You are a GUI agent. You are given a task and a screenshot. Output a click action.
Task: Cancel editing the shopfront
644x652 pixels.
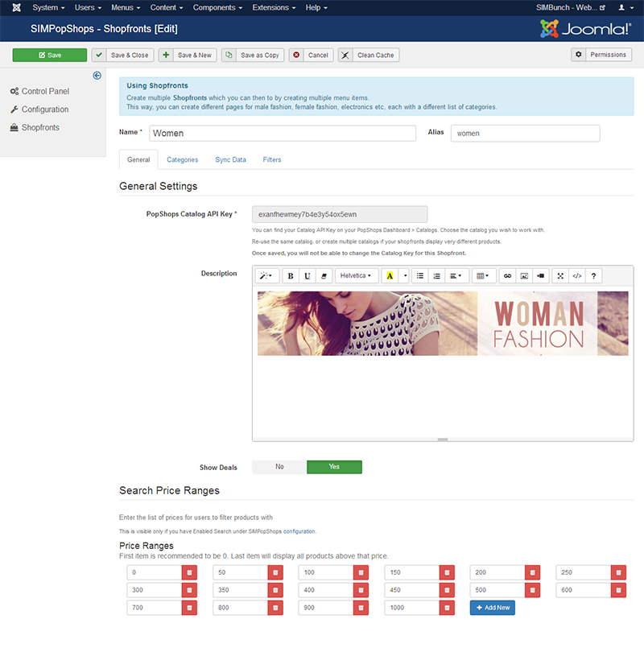point(311,55)
